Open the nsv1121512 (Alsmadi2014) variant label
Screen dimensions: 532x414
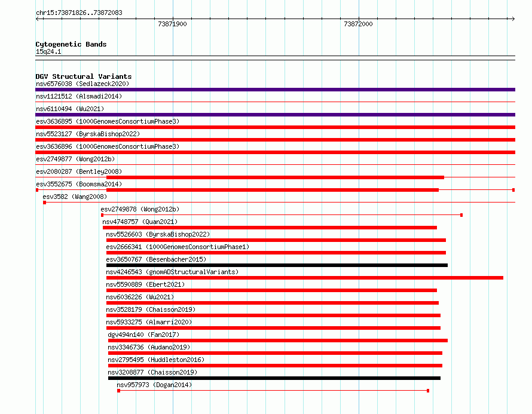click(79, 96)
